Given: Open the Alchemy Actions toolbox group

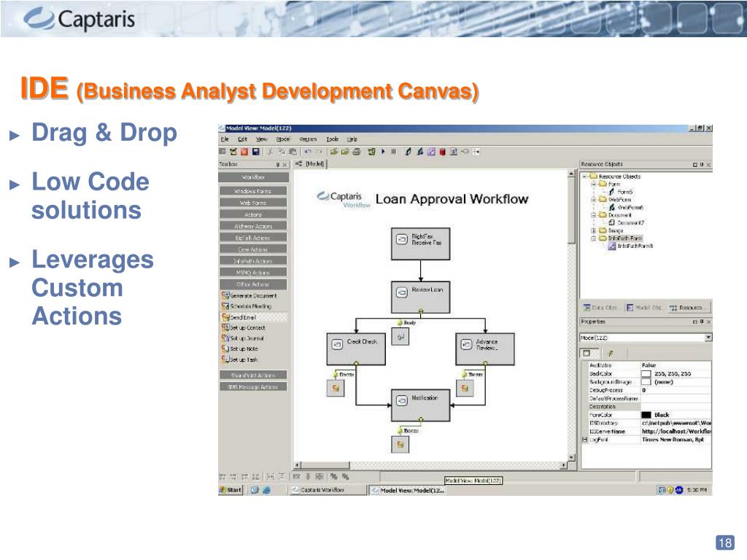Looking at the screenshot, I should click(x=253, y=226).
